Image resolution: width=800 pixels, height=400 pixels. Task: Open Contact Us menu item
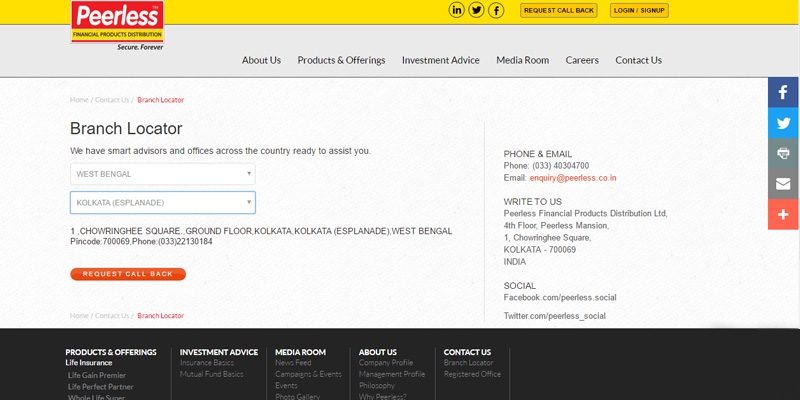point(638,60)
